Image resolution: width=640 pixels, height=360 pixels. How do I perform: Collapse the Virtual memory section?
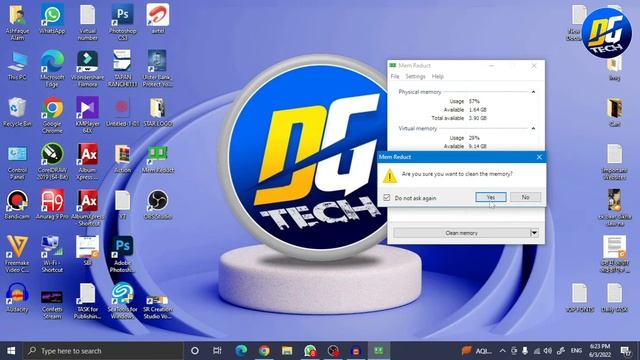[x=533, y=129]
